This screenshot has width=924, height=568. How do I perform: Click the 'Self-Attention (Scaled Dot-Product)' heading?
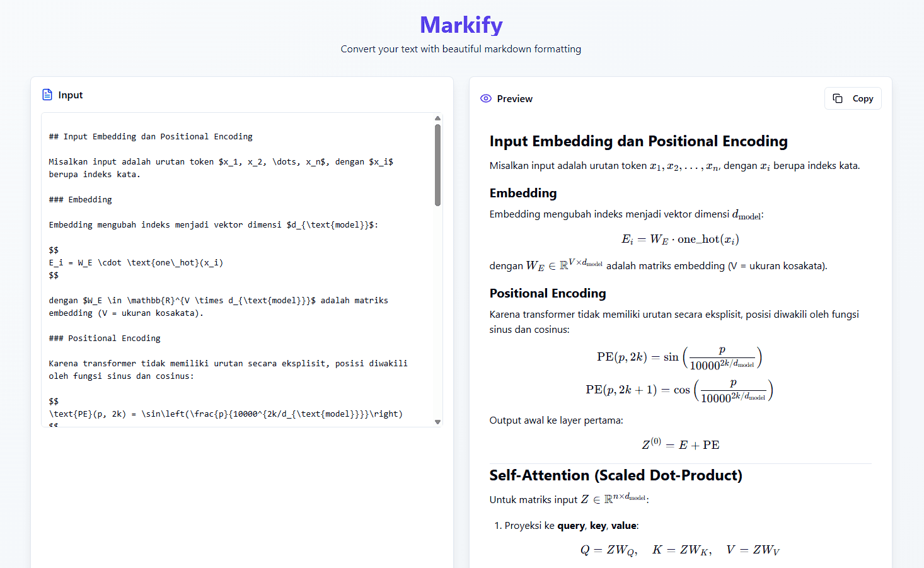(x=616, y=475)
